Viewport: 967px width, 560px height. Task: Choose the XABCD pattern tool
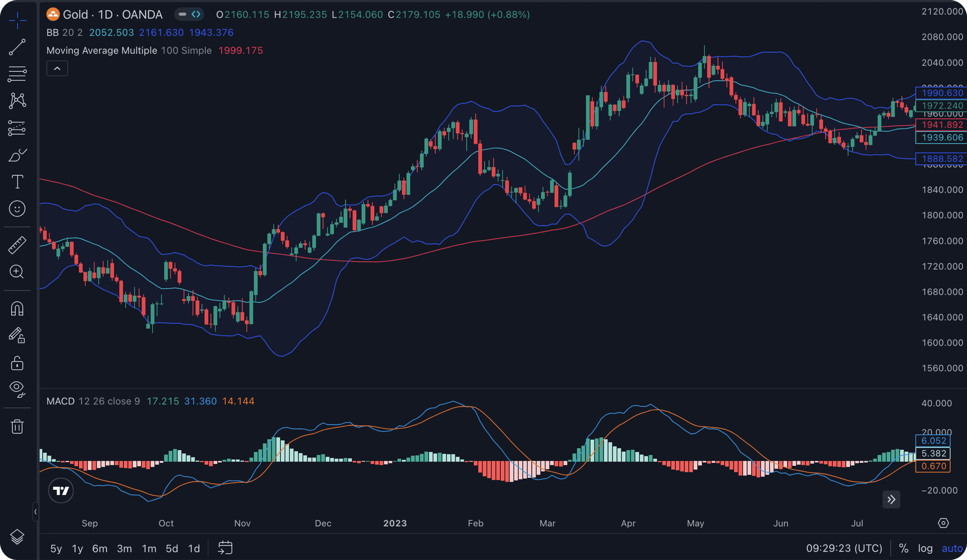(x=17, y=100)
